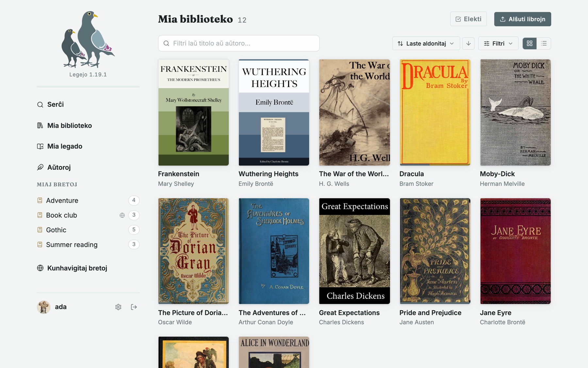
Task: Toggle sort direction arrow button
Action: click(x=468, y=43)
